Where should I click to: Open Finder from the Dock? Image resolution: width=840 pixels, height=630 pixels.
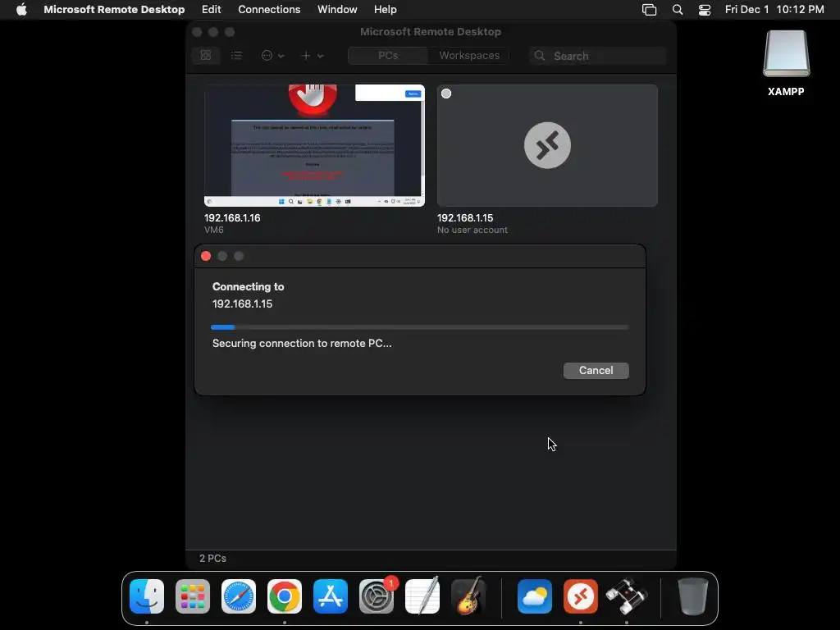pyautogui.click(x=147, y=596)
